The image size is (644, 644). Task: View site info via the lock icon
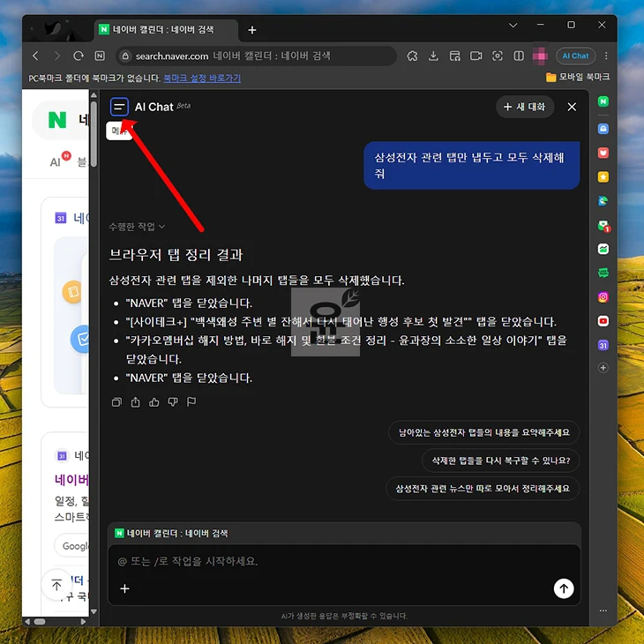point(125,56)
